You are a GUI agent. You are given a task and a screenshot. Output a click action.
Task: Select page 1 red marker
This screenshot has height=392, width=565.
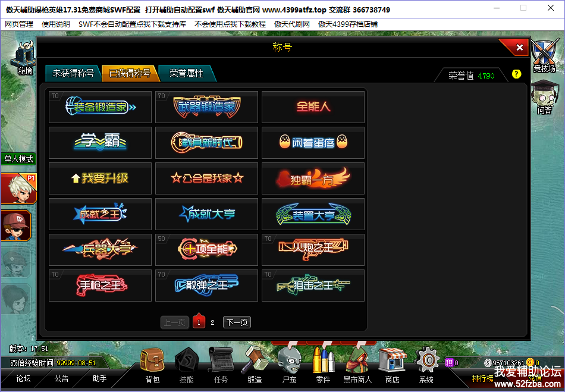tap(199, 321)
